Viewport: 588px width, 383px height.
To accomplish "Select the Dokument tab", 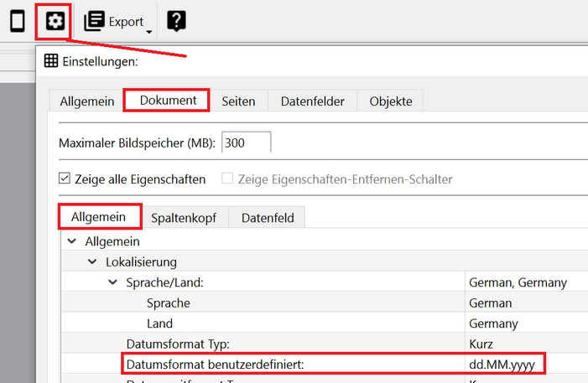I will point(168,100).
